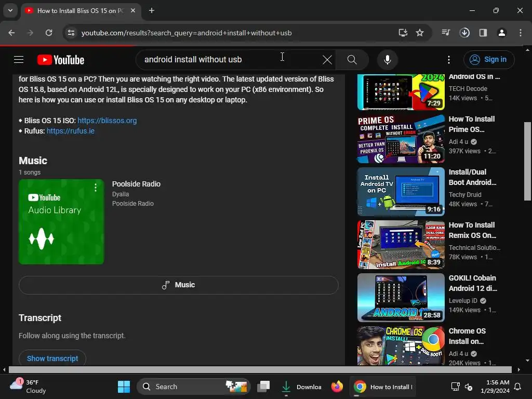Clear the search query with the X
Screen dimensions: 532x399
tap(327, 60)
